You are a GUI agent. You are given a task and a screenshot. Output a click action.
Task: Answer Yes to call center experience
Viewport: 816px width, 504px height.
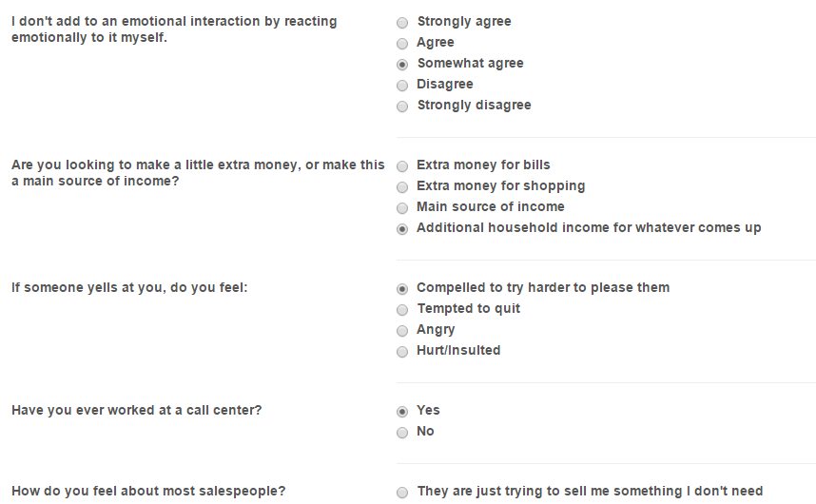pos(402,412)
